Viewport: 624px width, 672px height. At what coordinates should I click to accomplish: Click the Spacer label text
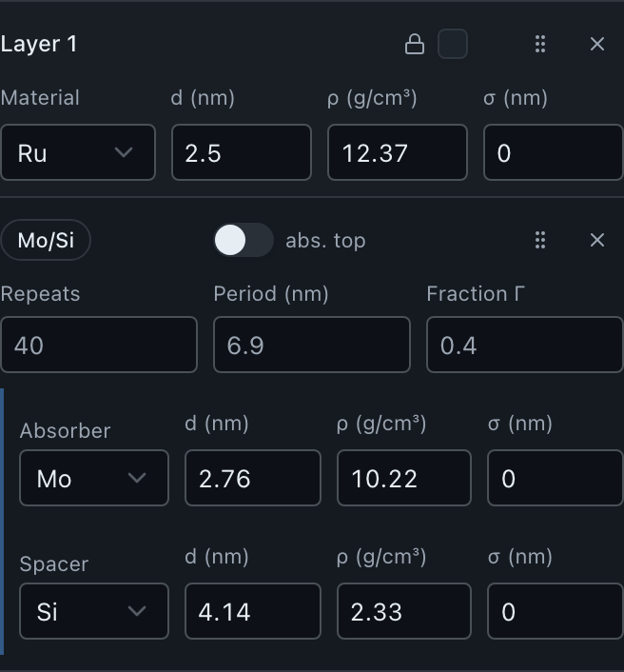pyautogui.click(x=54, y=564)
